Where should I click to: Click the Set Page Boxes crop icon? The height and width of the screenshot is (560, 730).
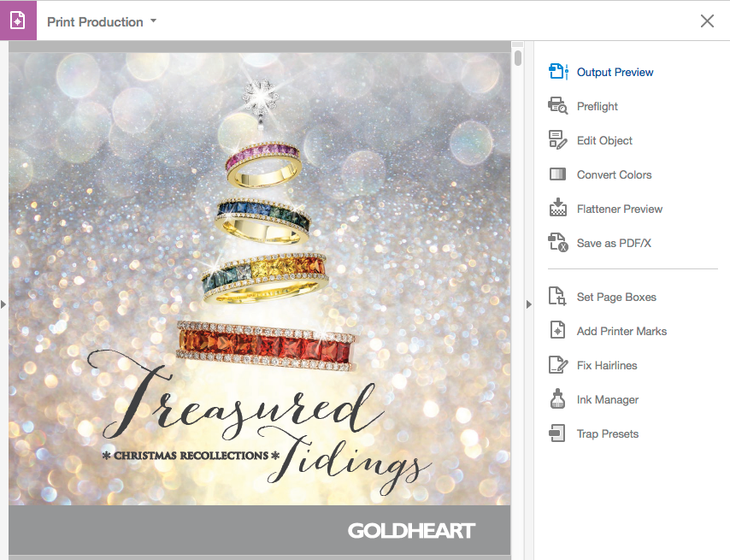[557, 297]
